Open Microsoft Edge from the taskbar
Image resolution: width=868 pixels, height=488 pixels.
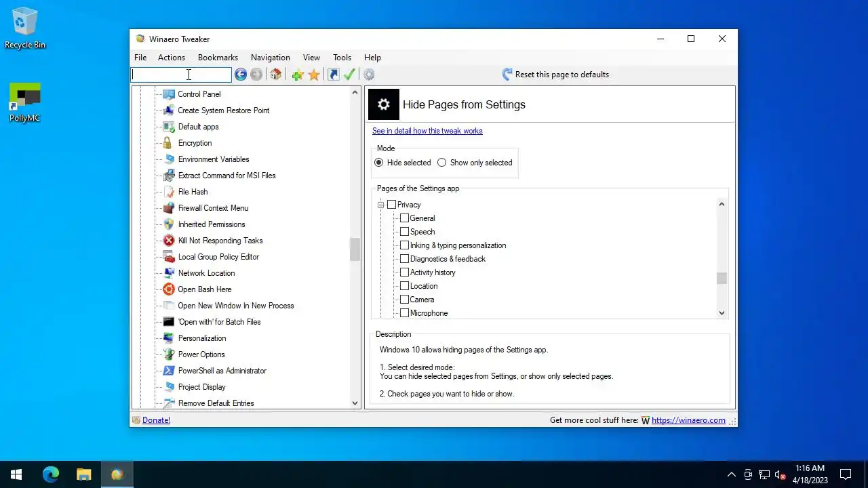[x=51, y=474]
